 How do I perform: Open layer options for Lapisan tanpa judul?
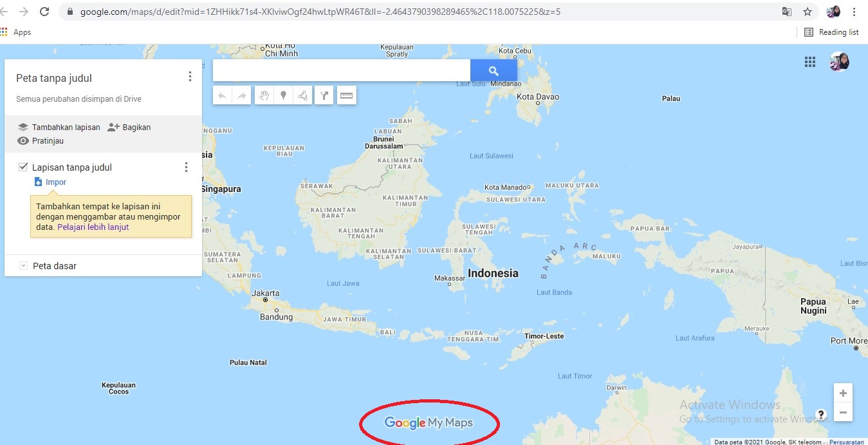point(187,167)
